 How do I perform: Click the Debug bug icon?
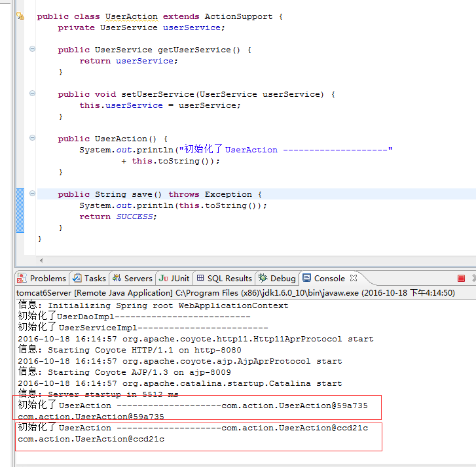coord(263,278)
